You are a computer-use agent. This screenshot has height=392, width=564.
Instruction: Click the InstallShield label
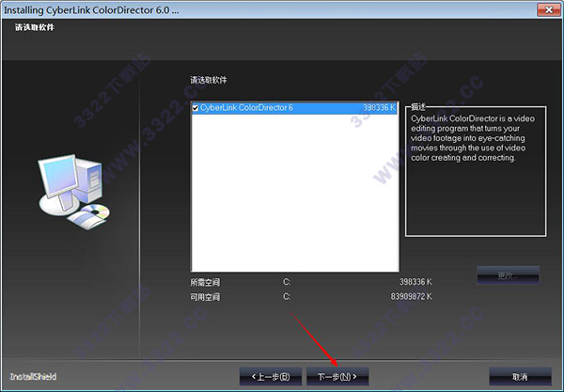(x=33, y=377)
